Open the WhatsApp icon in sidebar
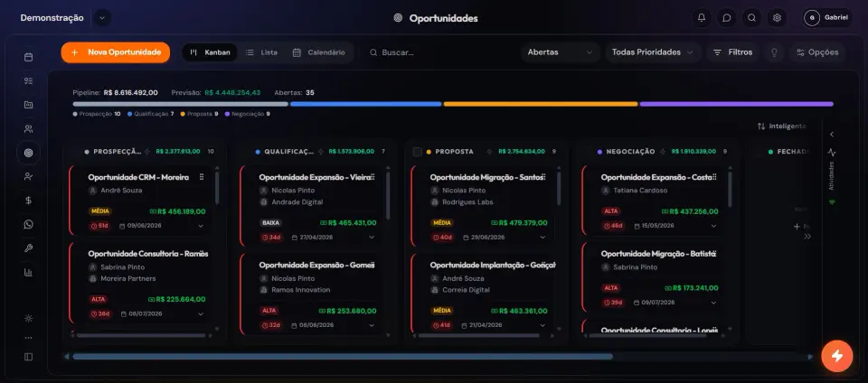Screen dimensions: 868x383 pyautogui.click(x=28, y=224)
